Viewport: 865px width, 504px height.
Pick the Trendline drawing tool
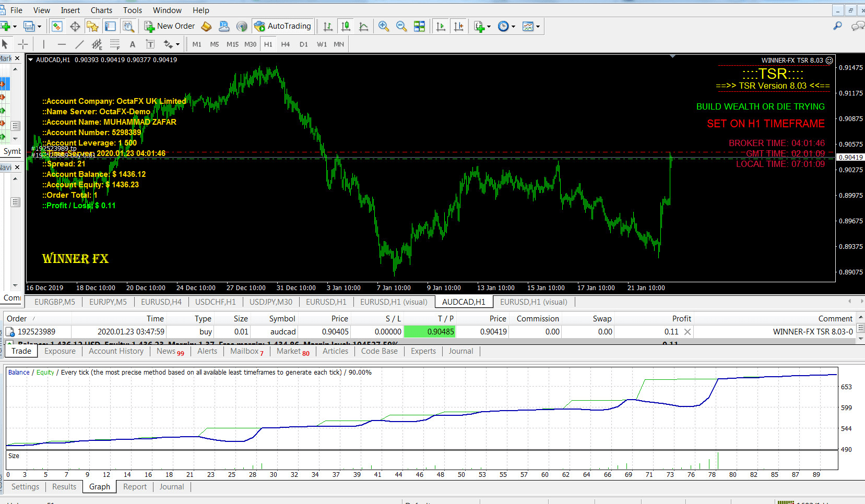pos(79,44)
